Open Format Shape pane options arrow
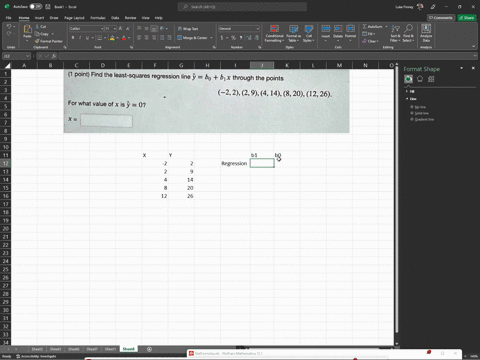 pos(462,68)
